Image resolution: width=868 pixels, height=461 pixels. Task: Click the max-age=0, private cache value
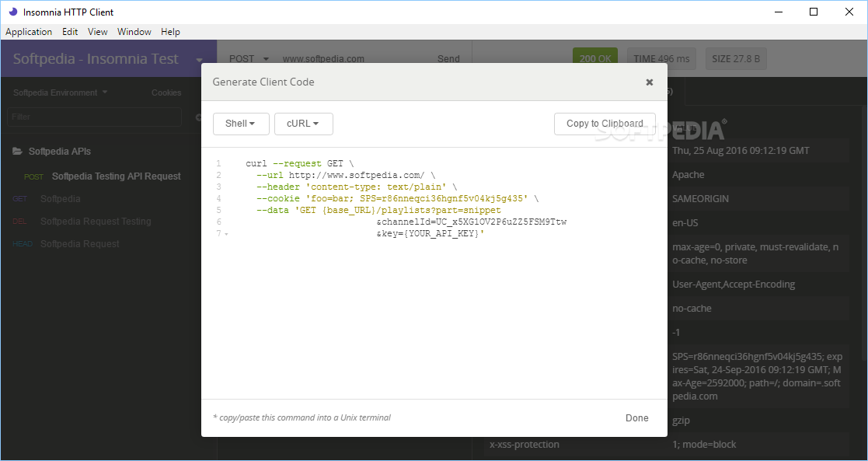[755, 253]
